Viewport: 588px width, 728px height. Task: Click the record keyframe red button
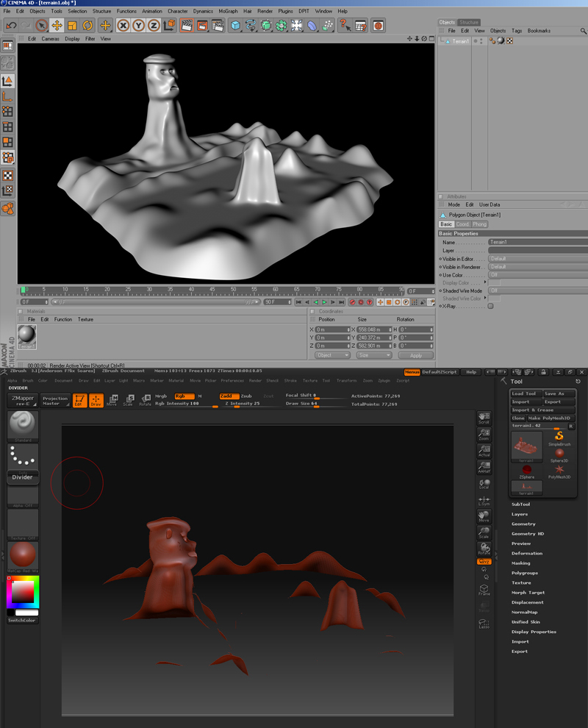[352, 302]
